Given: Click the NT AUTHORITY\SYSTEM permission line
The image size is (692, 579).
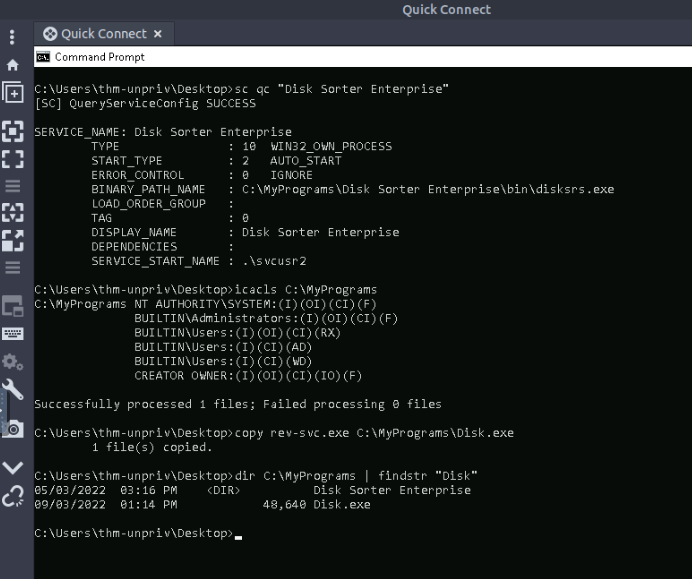Looking at the screenshot, I should (x=205, y=304).
